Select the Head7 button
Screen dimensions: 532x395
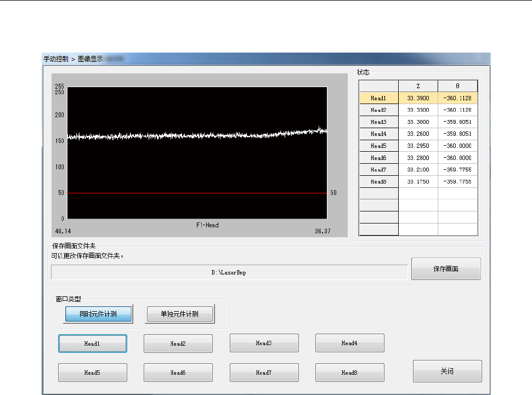point(264,373)
